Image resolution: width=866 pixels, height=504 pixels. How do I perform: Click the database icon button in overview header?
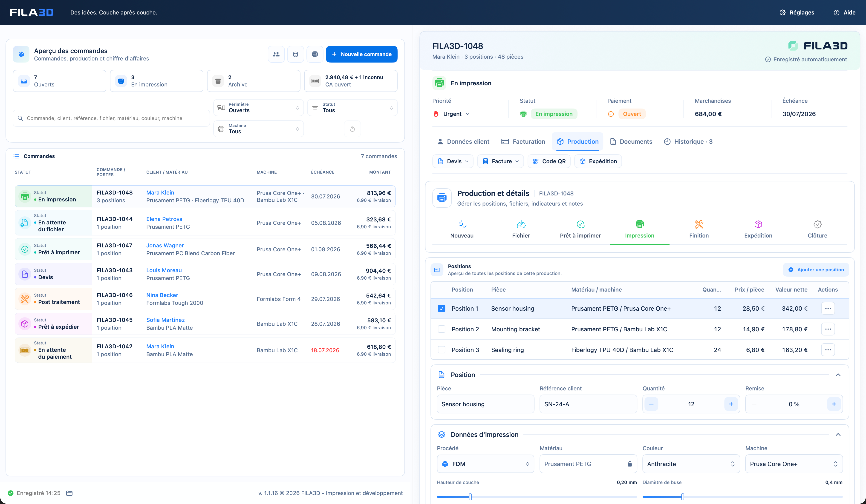[296, 54]
